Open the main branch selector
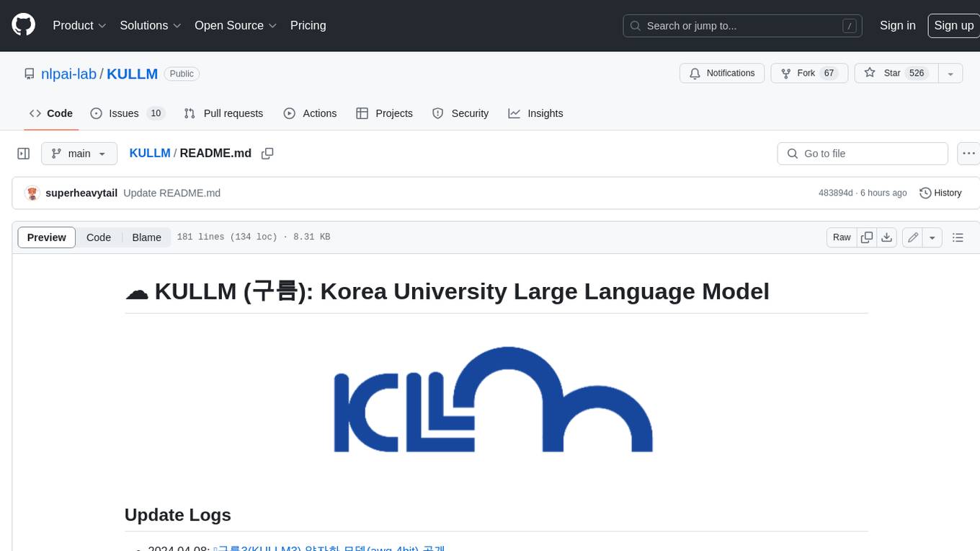Screen dimensions: 980x551 coord(79,154)
